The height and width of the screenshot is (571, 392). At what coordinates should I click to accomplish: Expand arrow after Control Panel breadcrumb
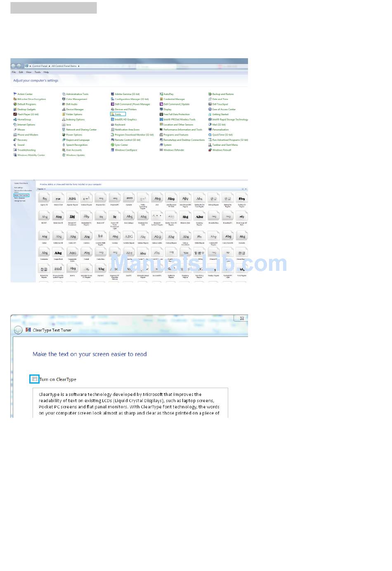(x=50, y=66)
